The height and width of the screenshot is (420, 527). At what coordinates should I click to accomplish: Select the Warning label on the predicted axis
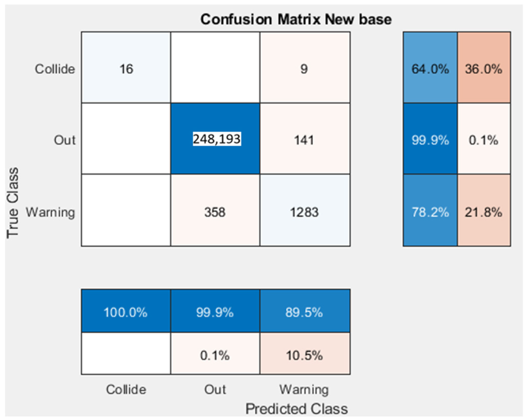tap(304, 390)
